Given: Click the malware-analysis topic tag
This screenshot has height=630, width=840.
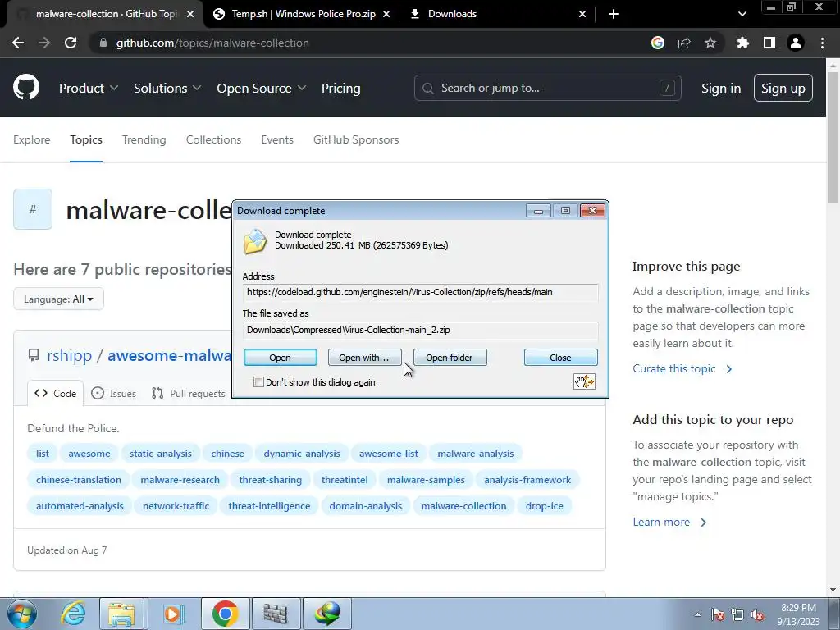Looking at the screenshot, I should [475, 453].
